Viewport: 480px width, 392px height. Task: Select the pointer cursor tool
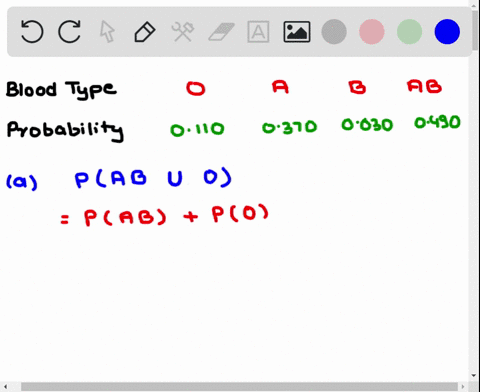pyautogui.click(x=107, y=32)
